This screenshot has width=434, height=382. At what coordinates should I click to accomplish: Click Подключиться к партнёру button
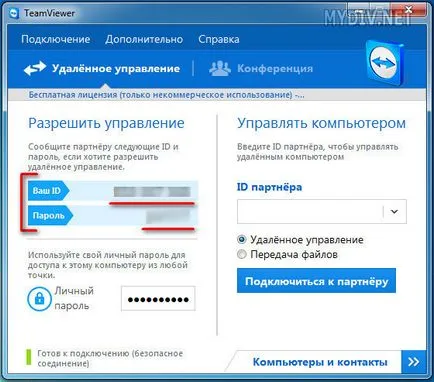[x=316, y=281]
